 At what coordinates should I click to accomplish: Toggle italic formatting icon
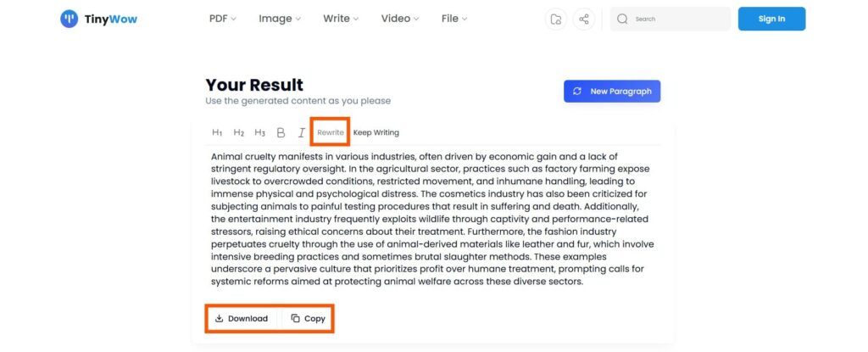[x=302, y=132]
